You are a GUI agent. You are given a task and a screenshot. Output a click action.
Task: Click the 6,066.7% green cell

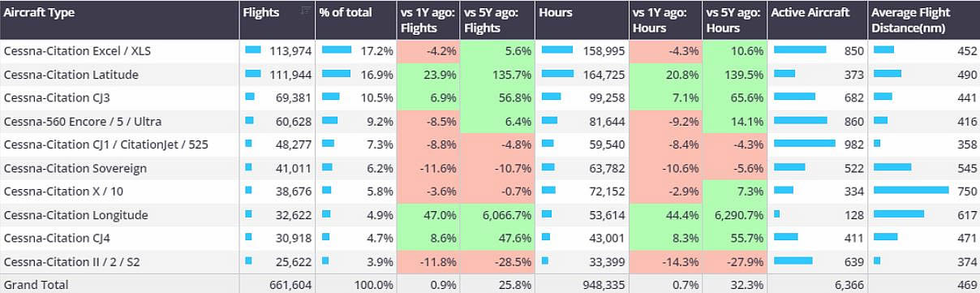pos(496,216)
